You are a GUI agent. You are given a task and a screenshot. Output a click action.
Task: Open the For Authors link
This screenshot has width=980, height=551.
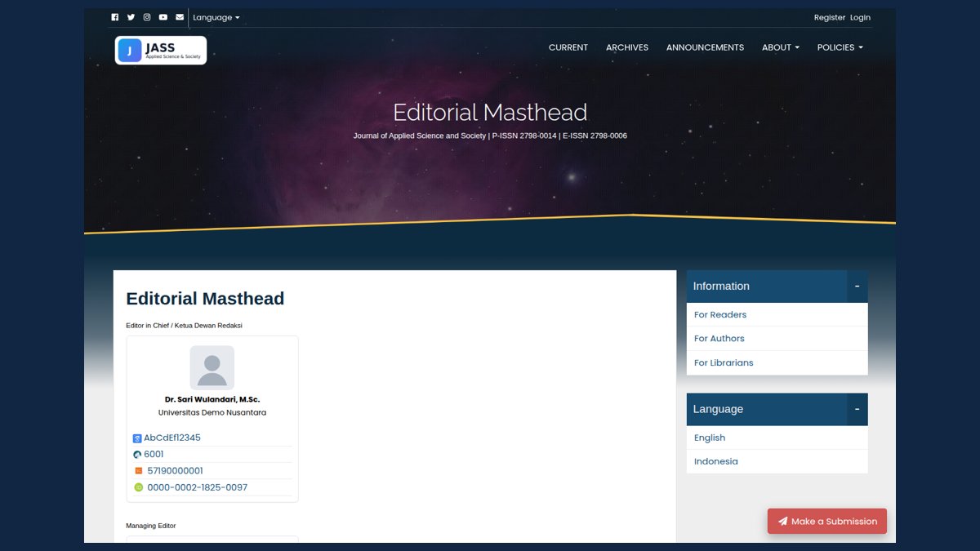(719, 338)
